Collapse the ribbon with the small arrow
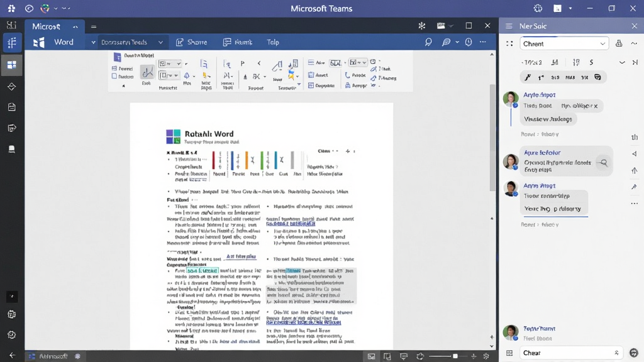Image resolution: width=644 pixels, height=362 pixels. 123,85
